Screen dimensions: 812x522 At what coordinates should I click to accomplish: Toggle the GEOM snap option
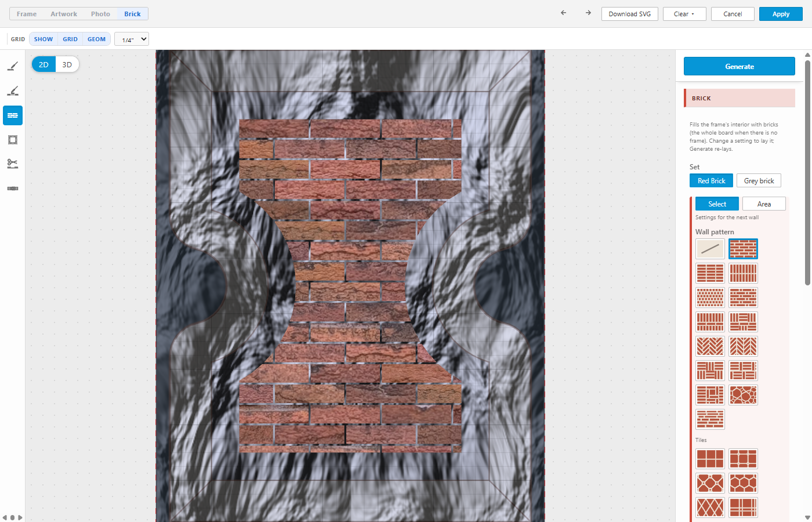pyautogui.click(x=96, y=39)
